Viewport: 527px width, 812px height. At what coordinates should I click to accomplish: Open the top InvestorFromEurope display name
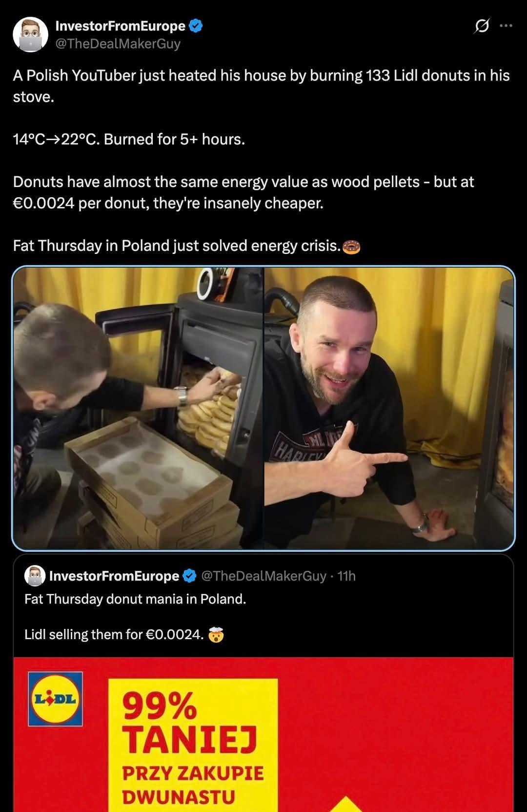(x=120, y=26)
